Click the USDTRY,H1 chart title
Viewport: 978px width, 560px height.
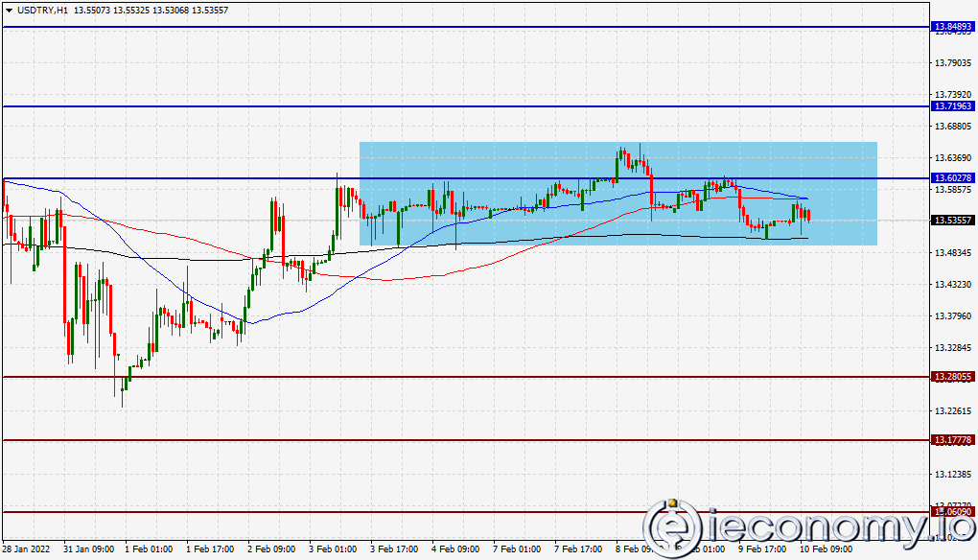[38, 8]
